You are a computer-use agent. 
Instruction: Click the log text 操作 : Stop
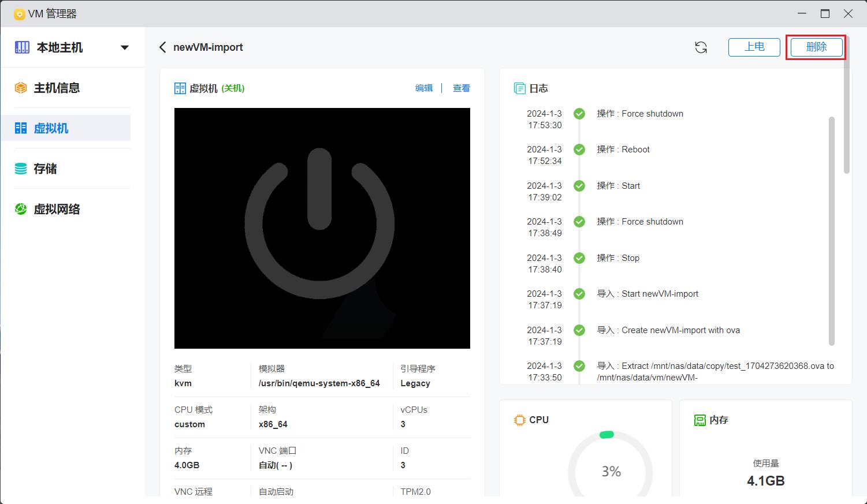pyautogui.click(x=618, y=258)
